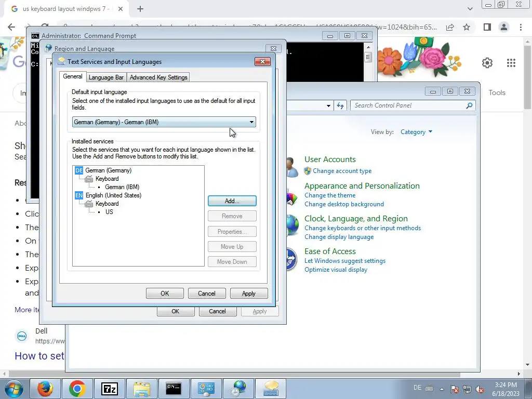
Task: Click Tools on Google results page
Action: pyautogui.click(x=497, y=92)
